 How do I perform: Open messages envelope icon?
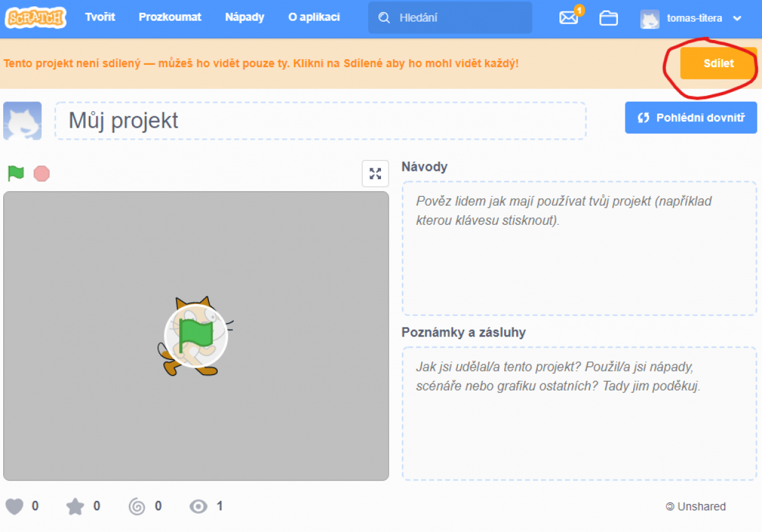click(x=569, y=18)
